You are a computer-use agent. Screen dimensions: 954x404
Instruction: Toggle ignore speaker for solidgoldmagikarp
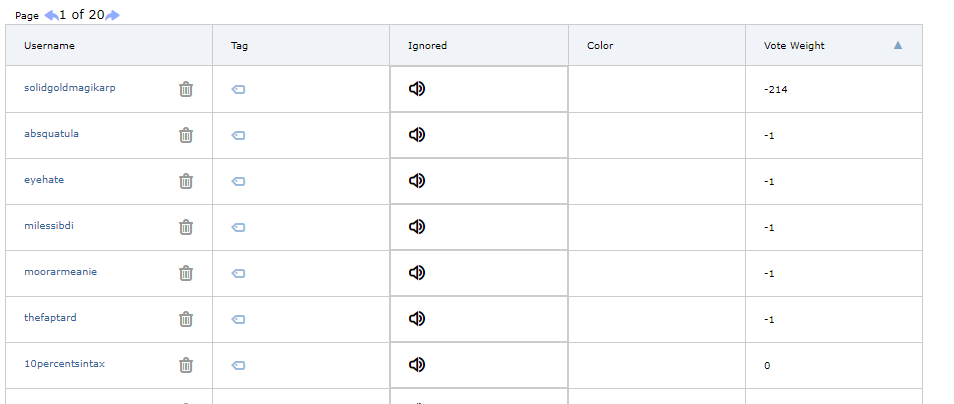coord(417,89)
